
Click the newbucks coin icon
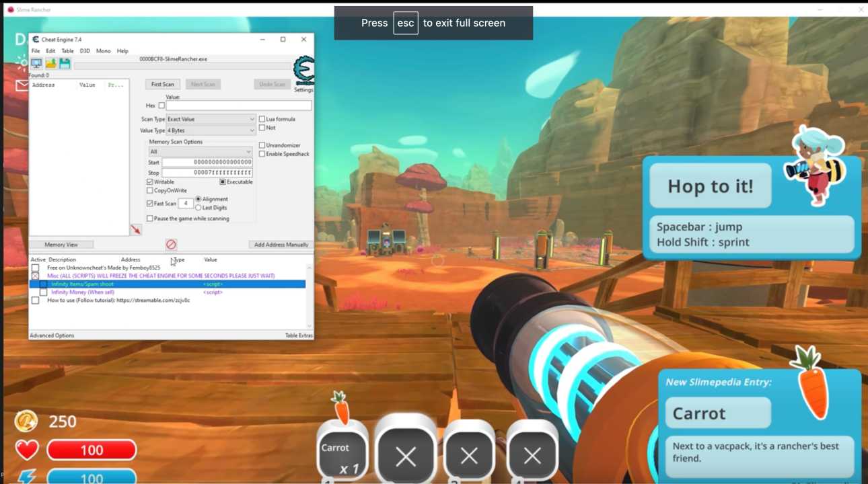click(26, 421)
